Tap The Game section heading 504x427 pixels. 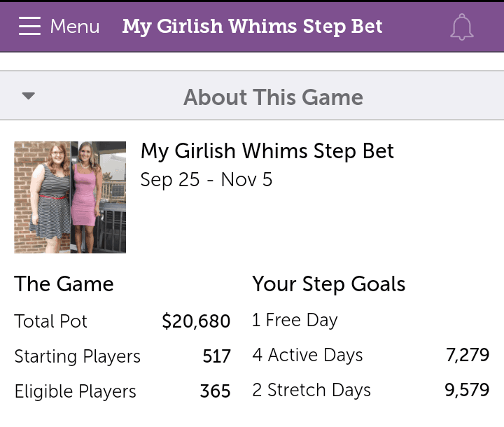click(x=64, y=284)
